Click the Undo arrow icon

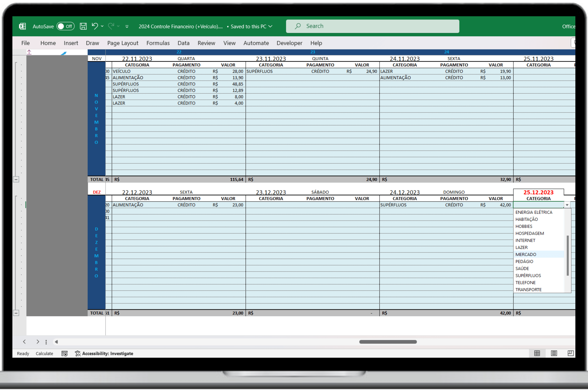pos(95,26)
